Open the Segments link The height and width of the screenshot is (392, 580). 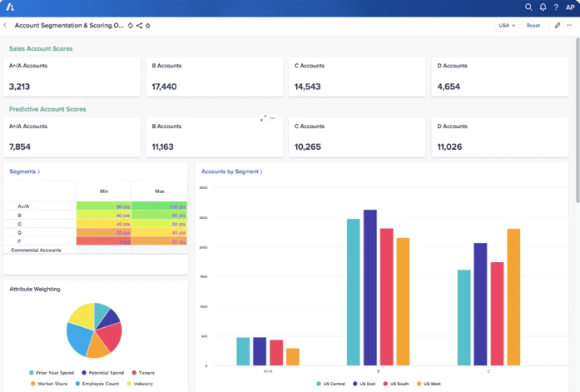coord(24,171)
